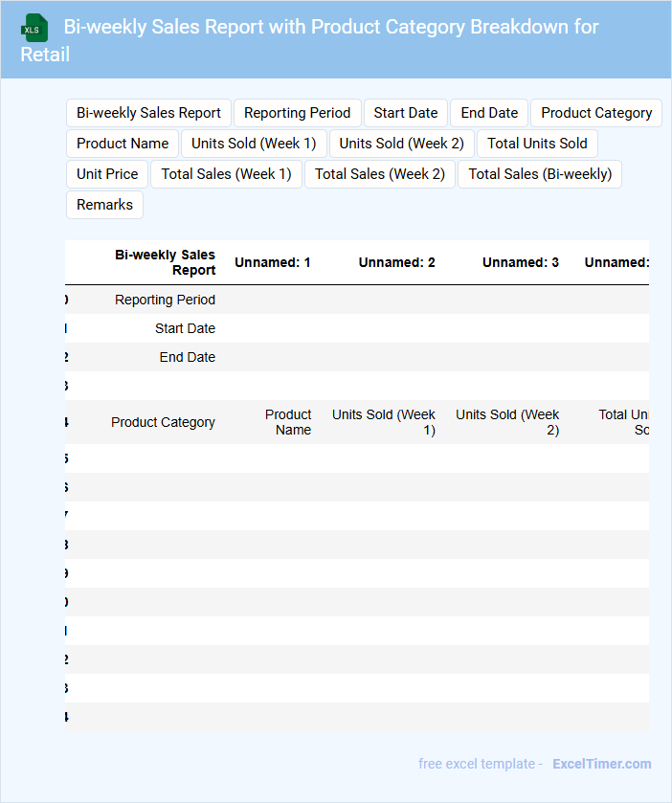This screenshot has height=803, width=672.
Task: Choose the Product Category tag
Action: click(595, 113)
